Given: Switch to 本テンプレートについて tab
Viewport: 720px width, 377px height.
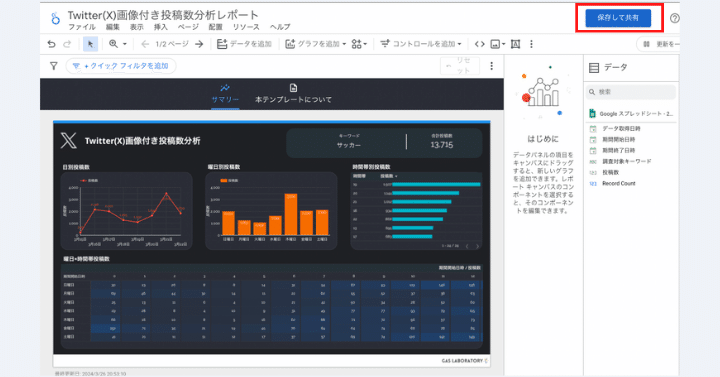Looking at the screenshot, I should 293,94.
